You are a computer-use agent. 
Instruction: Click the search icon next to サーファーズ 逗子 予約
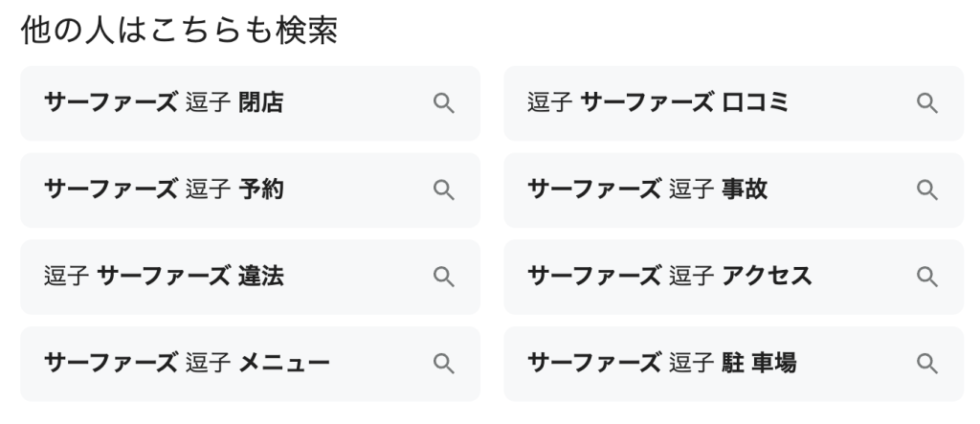443,190
